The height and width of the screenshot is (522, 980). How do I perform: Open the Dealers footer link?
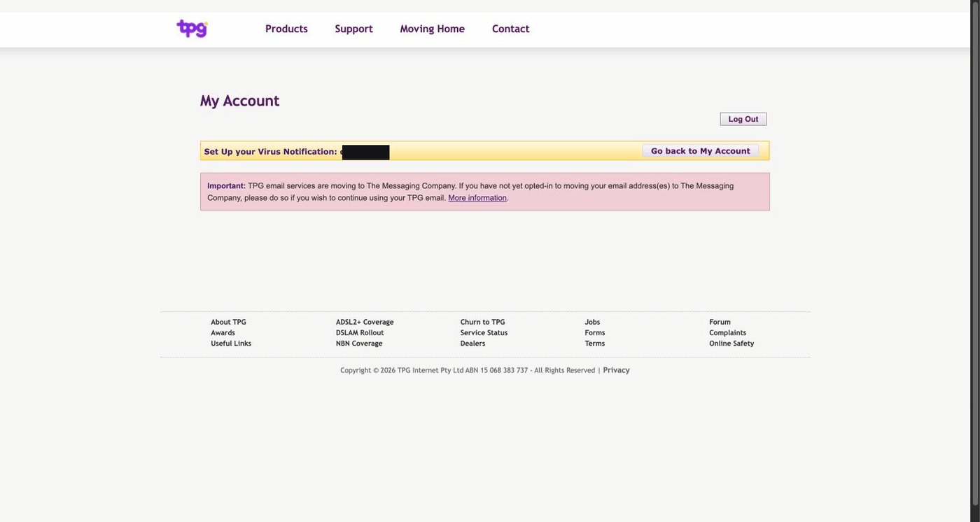(472, 343)
